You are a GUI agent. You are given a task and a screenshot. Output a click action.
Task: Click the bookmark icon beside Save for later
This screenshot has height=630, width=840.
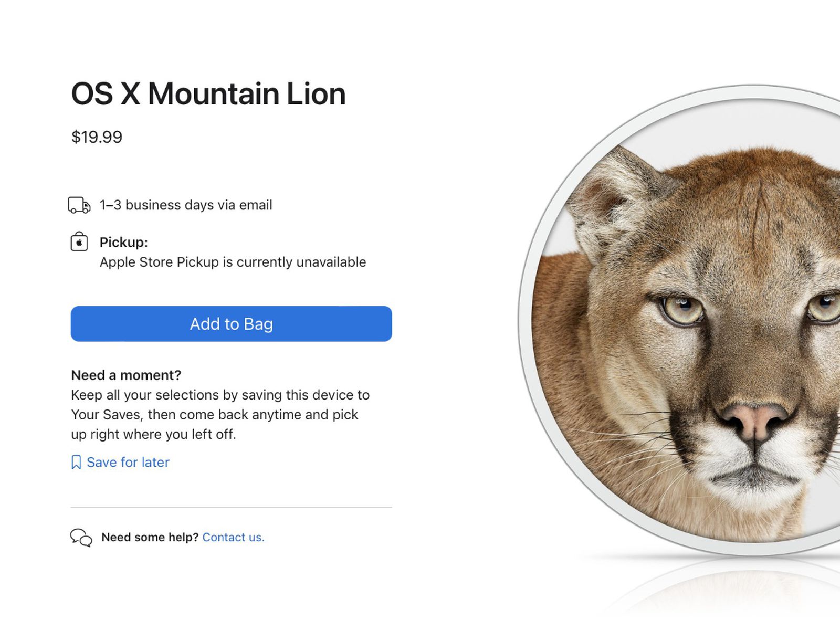pyautogui.click(x=76, y=463)
